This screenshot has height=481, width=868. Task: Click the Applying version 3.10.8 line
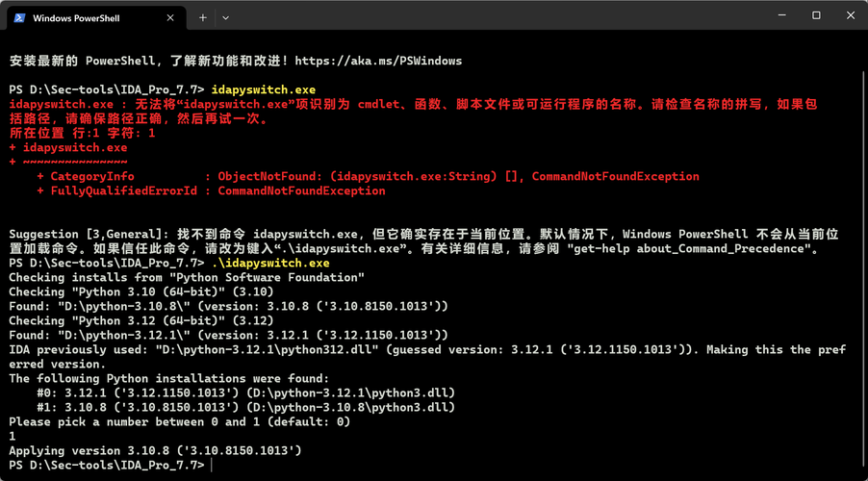click(155, 450)
